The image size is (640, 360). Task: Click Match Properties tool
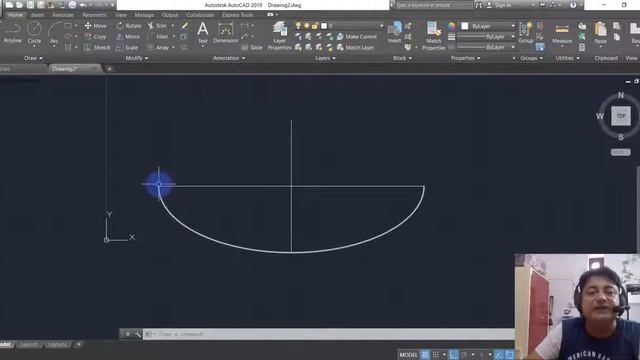[x=433, y=36]
